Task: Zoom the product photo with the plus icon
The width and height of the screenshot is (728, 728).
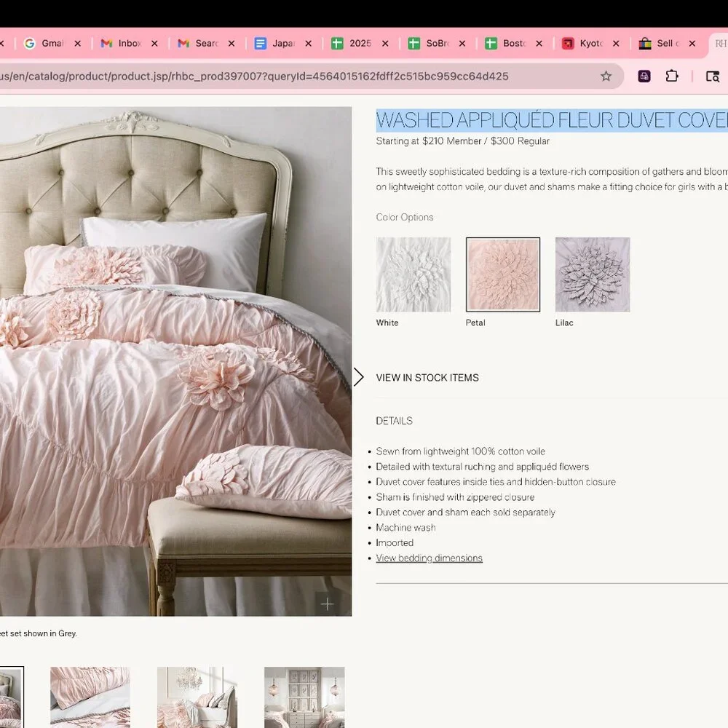Action: (x=328, y=604)
